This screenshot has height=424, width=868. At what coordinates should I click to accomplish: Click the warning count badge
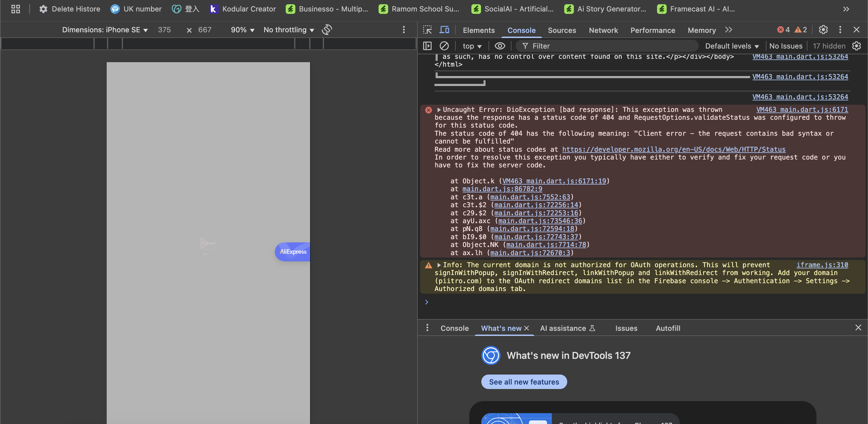coord(800,30)
